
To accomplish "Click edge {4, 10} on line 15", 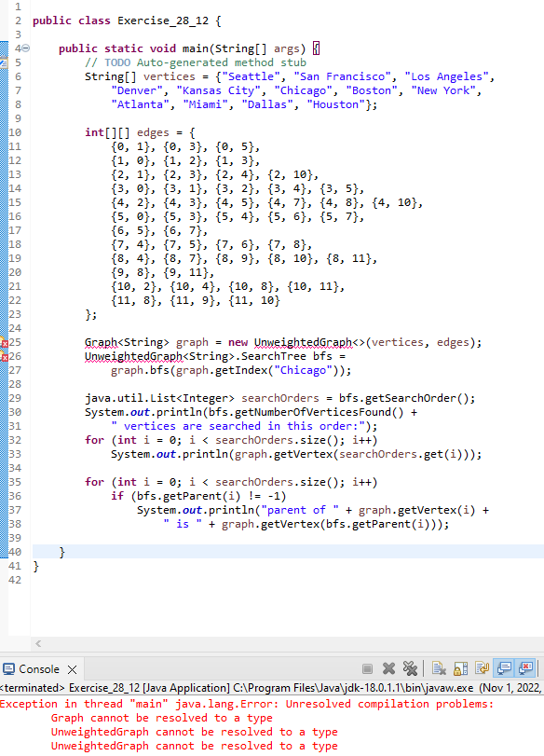I will tap(395, 202).
